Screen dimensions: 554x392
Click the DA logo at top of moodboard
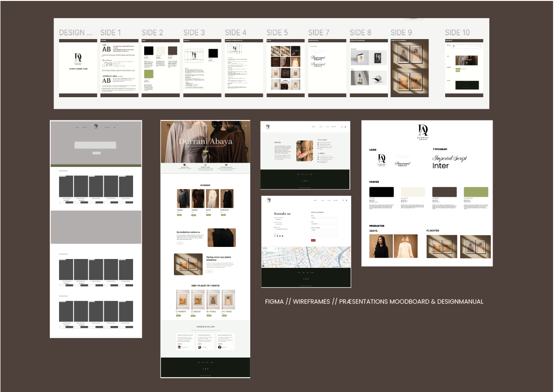(x=423, y=132)
